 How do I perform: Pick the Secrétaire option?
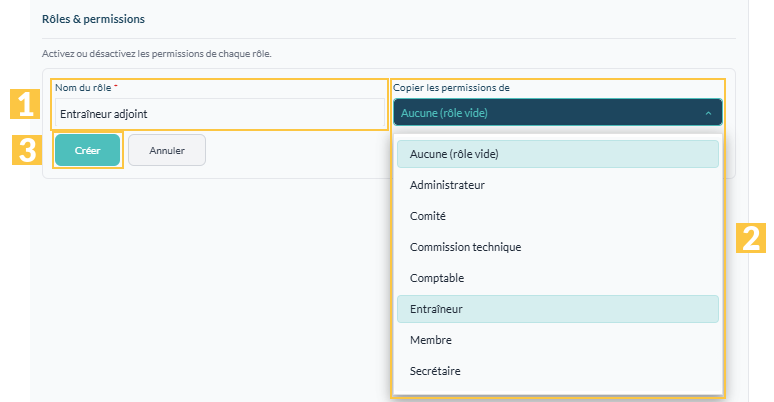[558, 371]
